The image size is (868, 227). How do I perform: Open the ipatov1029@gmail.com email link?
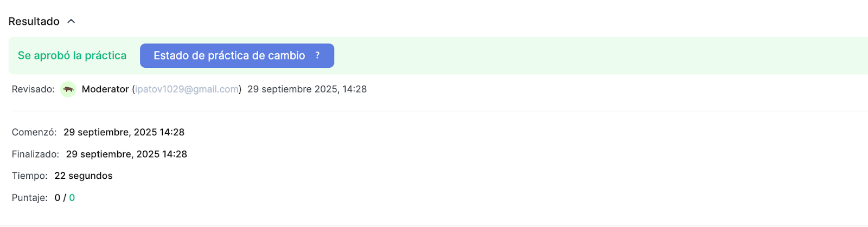187,89
